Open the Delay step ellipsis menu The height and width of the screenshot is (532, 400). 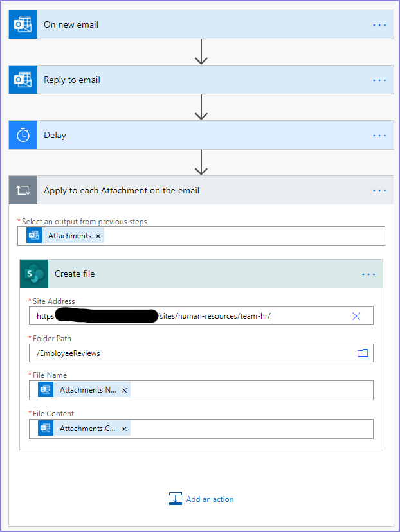(379, 136)
